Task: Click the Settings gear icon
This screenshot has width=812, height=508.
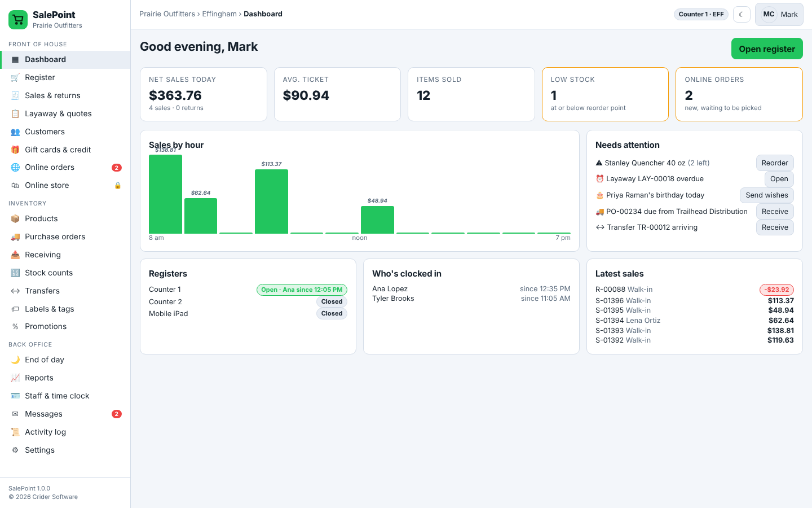Action: [15, 450]
